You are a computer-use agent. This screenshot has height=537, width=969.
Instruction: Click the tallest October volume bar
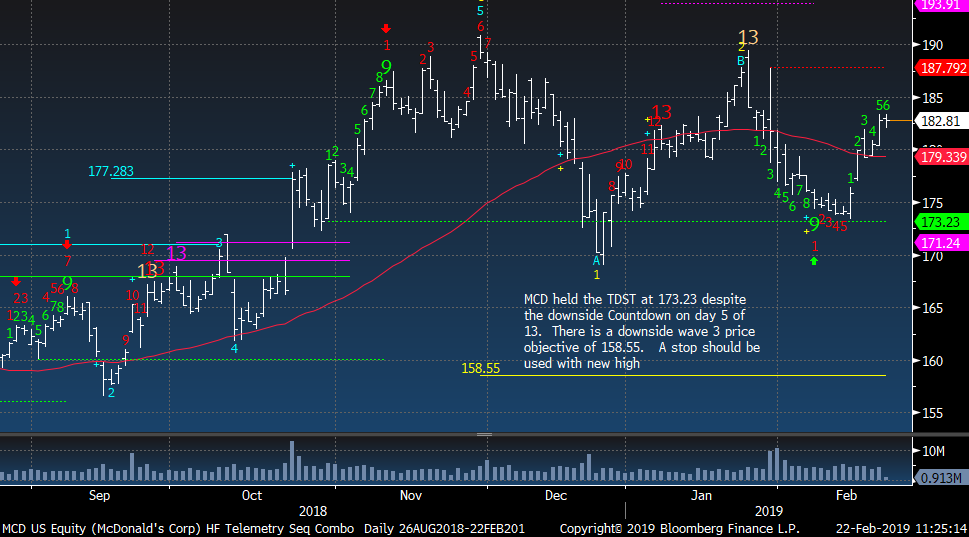[292, 461]
